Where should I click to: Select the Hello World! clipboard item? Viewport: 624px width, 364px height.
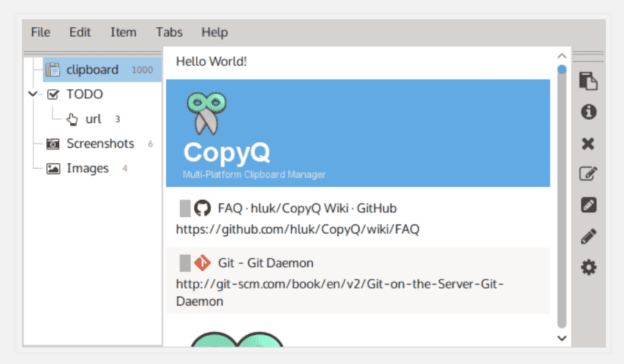pos(358,62)
